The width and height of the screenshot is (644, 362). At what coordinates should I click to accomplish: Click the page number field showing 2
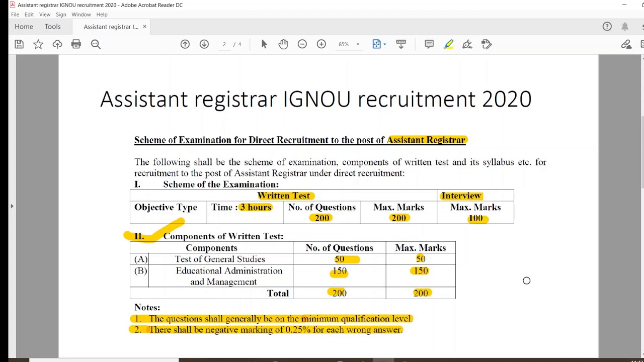pyautogui.click(x=224, y=44)
